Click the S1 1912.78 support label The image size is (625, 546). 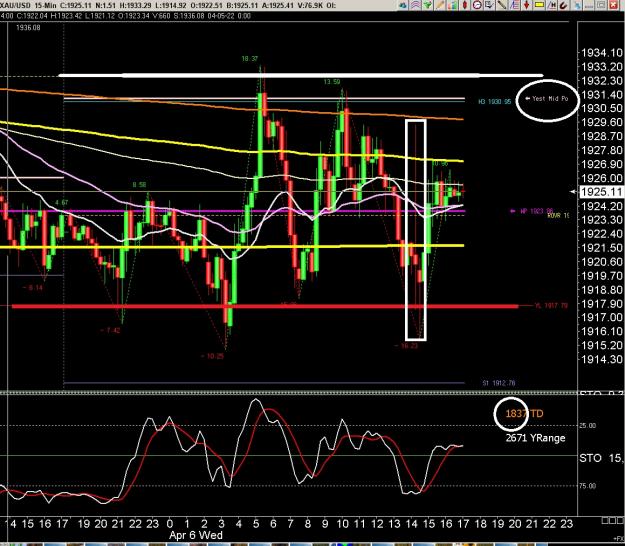499,383
